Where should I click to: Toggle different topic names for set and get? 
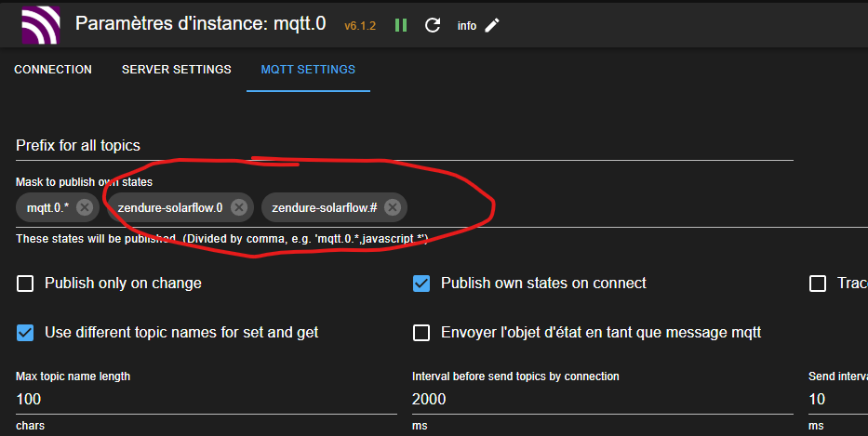click(25, 333)
